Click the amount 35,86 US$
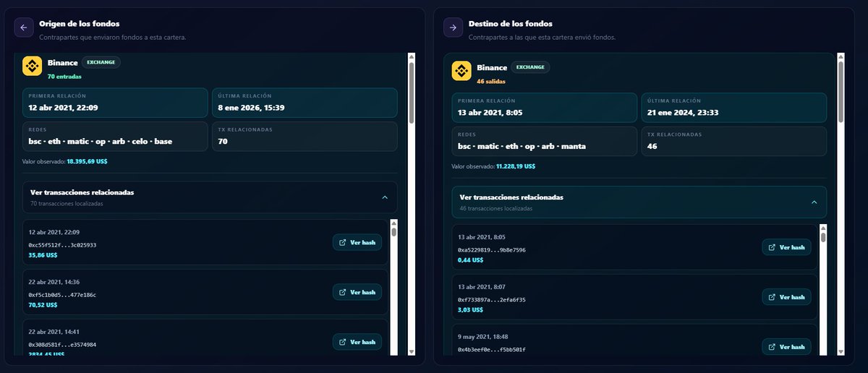Viewport: 868px width, 373px height. 43,255
